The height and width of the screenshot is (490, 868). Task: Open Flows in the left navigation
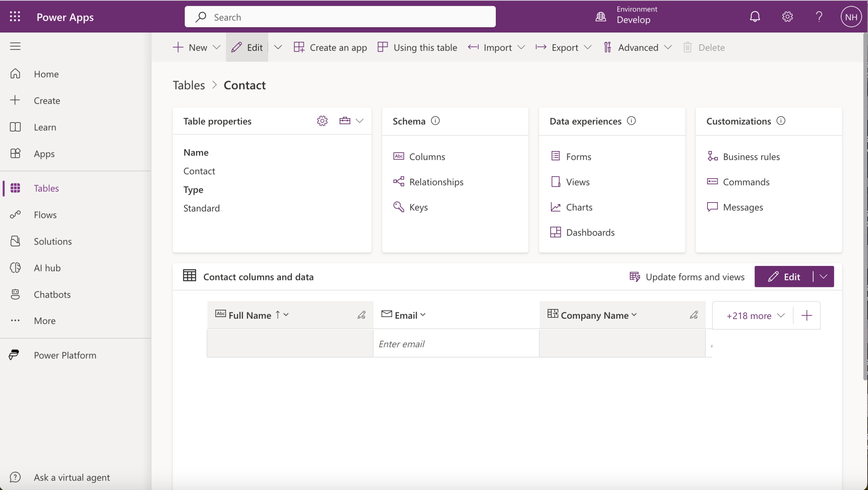45,215
